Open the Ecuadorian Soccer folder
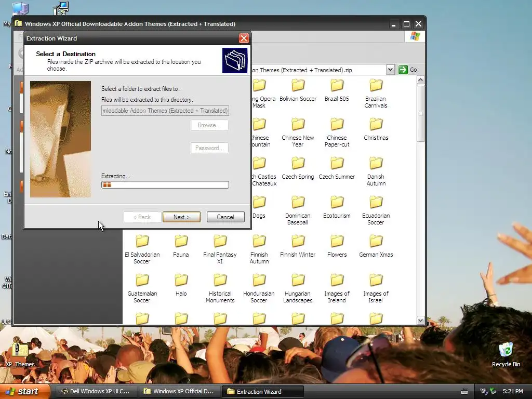The width and height of the screenshot is (532, 399). (x=376, y=211)
